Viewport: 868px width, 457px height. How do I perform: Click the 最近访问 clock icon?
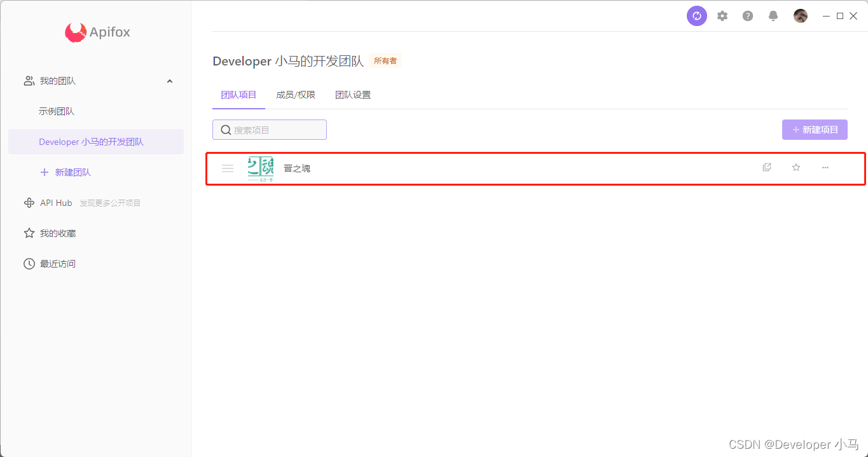29,264
